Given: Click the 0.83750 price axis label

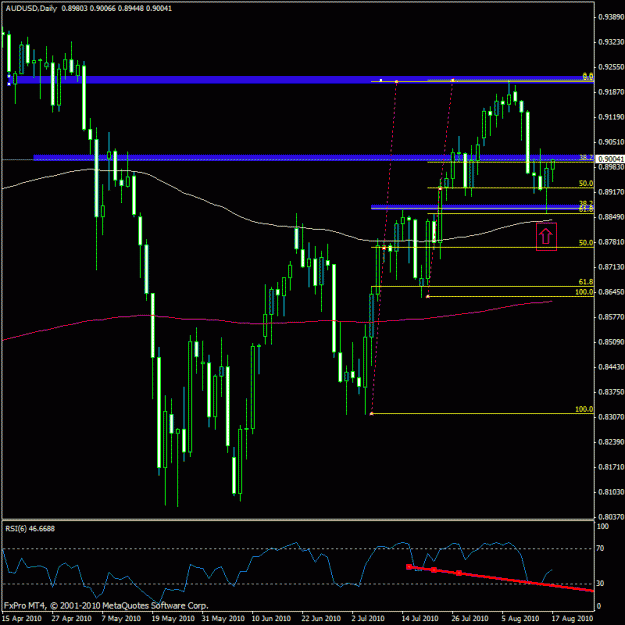Looking at the screenshot, I should [x=611, y=392].
